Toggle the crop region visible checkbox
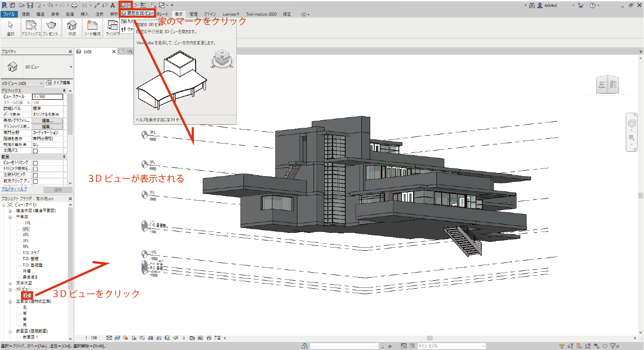The width and height of the screenshot is (644, 350). (x=35, y=169)
